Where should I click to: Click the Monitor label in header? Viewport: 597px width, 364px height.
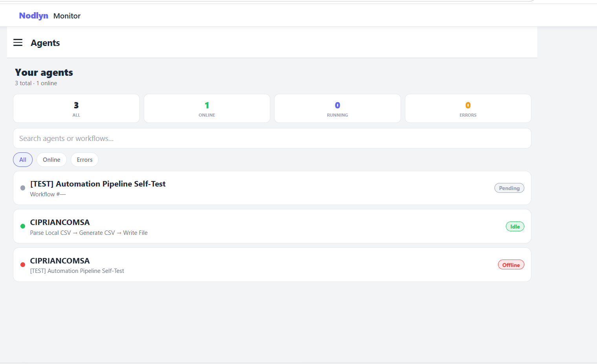[x=67, y=16]
